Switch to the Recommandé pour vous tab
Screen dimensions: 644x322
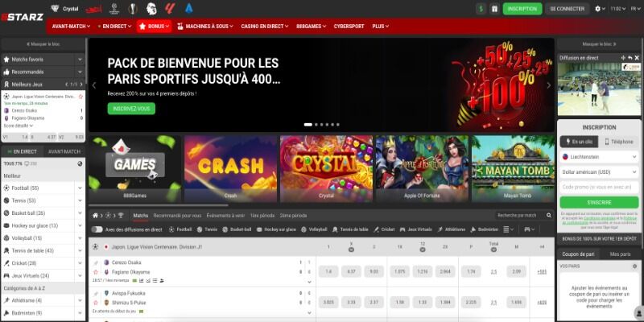tap(177, 215)
